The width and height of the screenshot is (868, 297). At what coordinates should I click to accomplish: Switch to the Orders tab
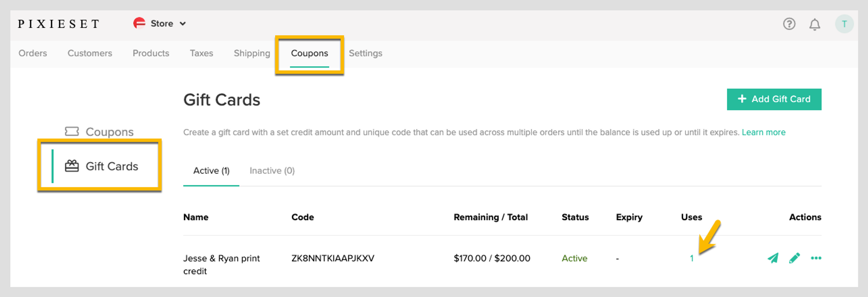(x=33, y=53)
